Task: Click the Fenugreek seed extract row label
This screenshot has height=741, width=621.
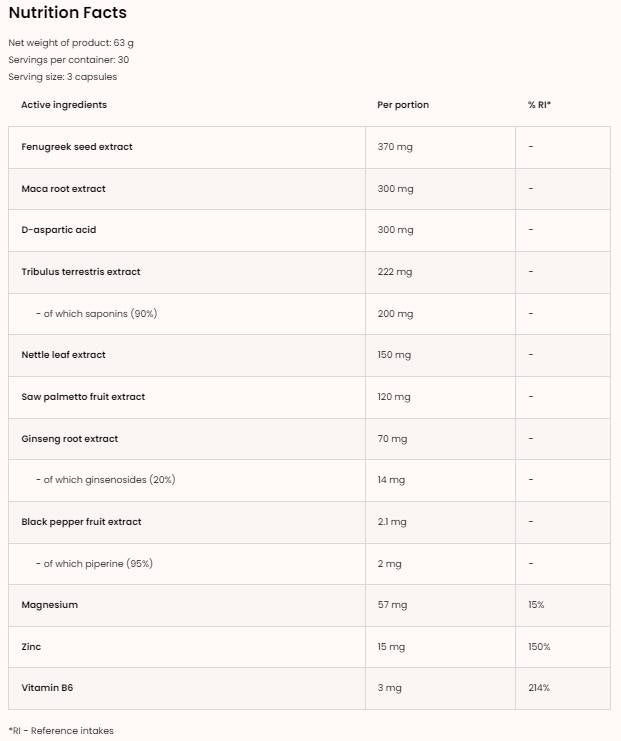Action: [x=77, y=147]
